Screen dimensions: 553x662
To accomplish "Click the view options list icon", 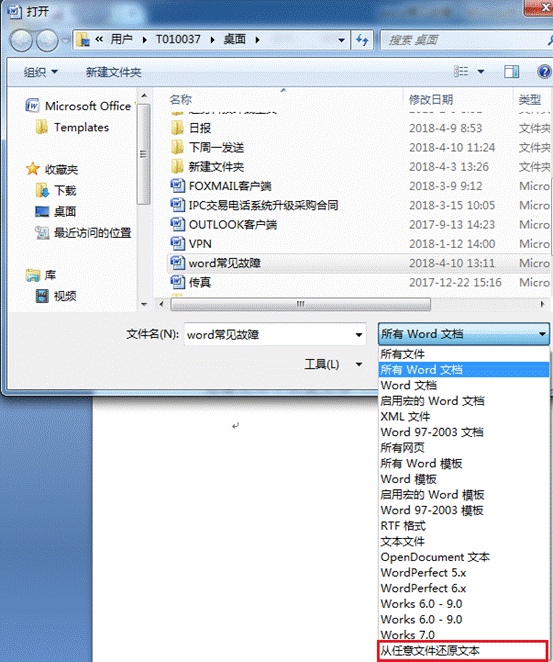I will (461, 71).
